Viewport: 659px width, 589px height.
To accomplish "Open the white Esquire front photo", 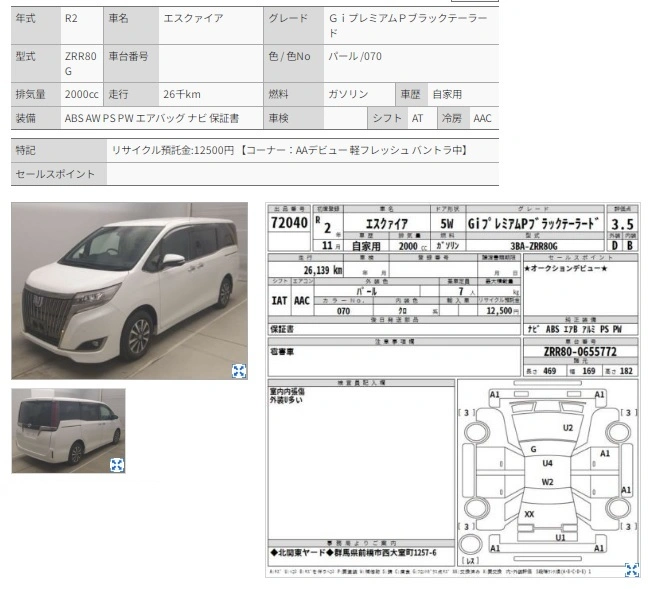I will 129,291.
